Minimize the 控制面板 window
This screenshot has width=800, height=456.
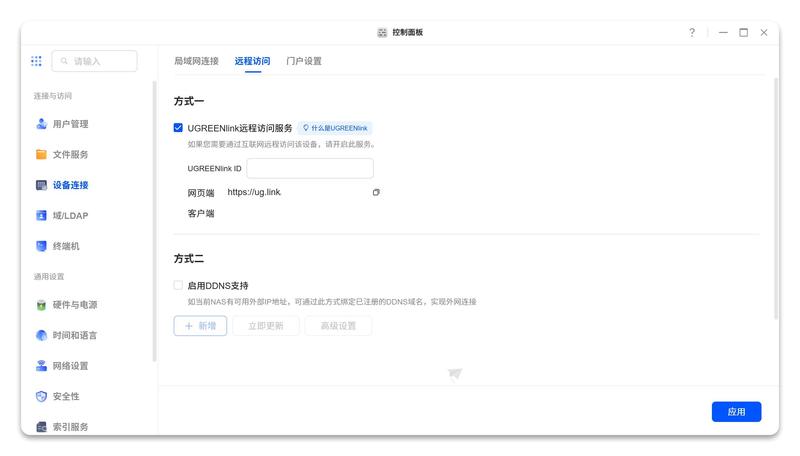click(723, 33)
